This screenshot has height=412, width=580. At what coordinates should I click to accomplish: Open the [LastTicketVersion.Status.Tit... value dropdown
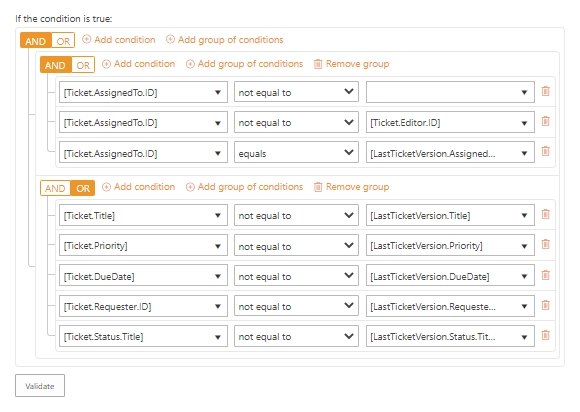(x=450, y=336)
